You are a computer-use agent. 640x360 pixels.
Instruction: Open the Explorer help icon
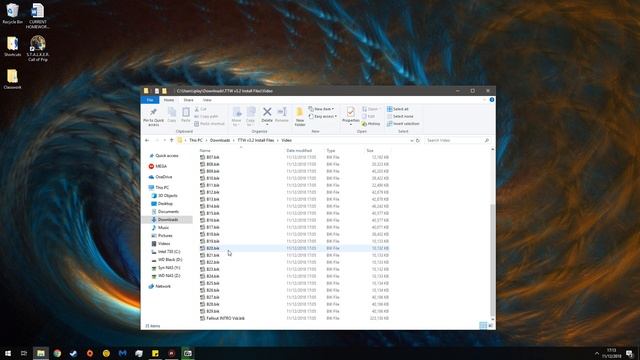tap(492, 100)
